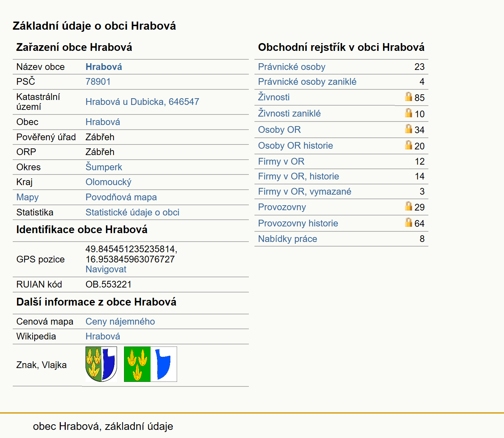Click heading Zařazení obce Hrabová
504x438 pixels.
(74, 47)
